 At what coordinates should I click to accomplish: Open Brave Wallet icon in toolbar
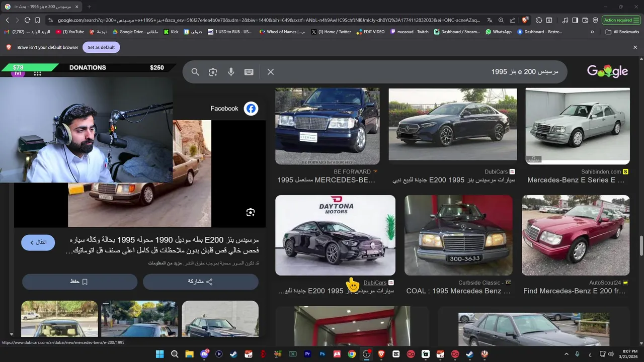[585, 20]
